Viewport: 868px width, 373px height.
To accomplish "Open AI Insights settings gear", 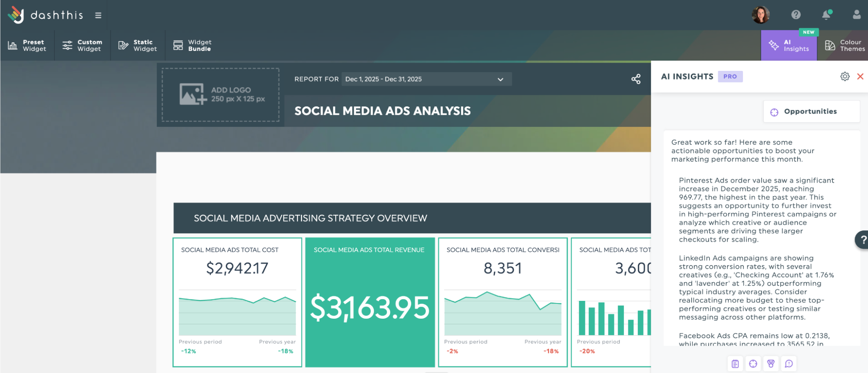I will coord(845,77).
